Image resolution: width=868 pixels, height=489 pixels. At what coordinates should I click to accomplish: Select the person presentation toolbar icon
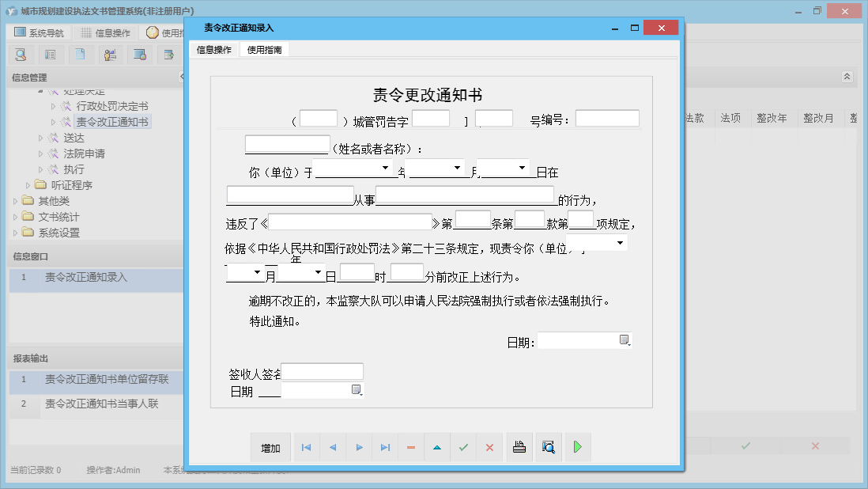click(x=111, y=54)
